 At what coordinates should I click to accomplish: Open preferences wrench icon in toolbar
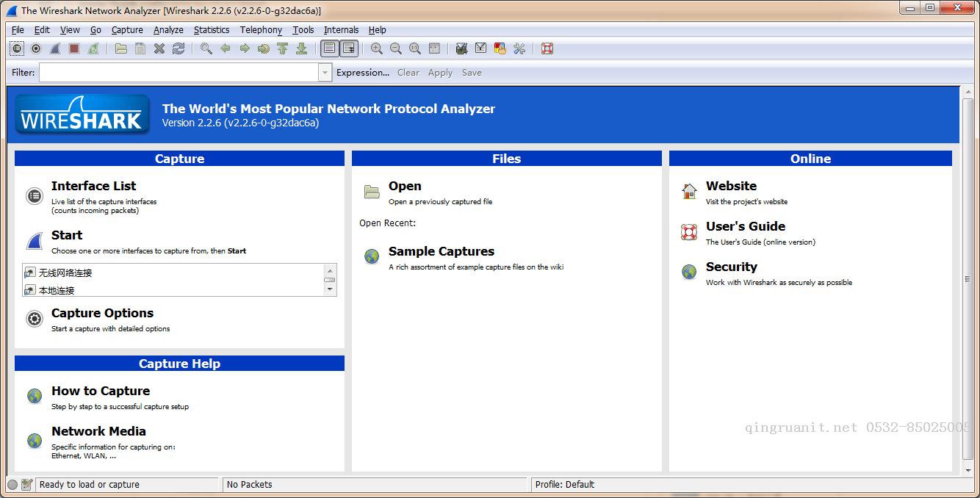coord(519,48)
